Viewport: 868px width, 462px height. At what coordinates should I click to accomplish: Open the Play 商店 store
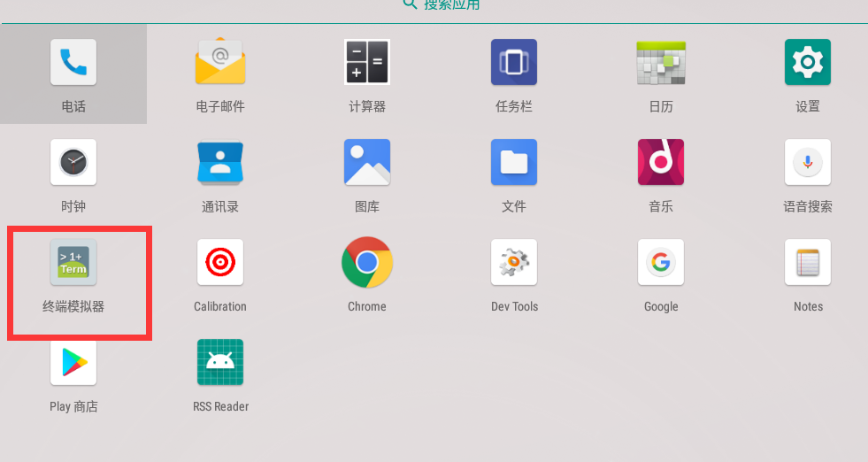(x=73, y=363)
